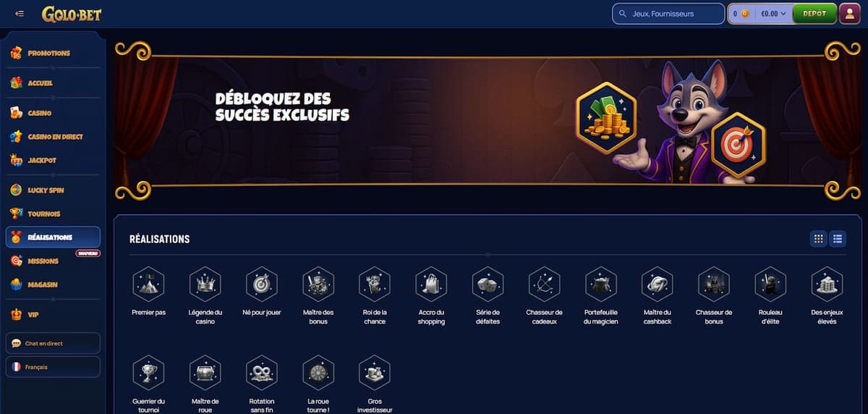
Task: Open the Premier pas achievement badge
Action: 148,284
